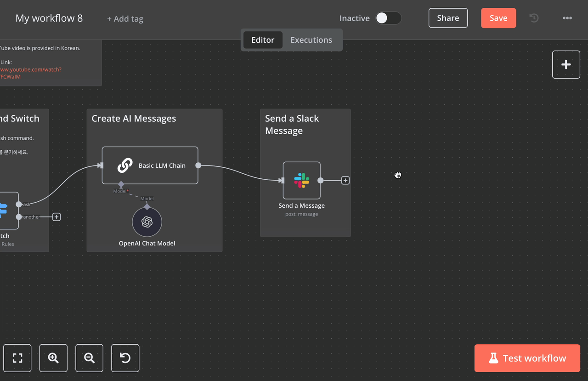The width and height of the screenshot is (588, 381).
Task: Click the zoom out magnifier icon
Action: 89,358
